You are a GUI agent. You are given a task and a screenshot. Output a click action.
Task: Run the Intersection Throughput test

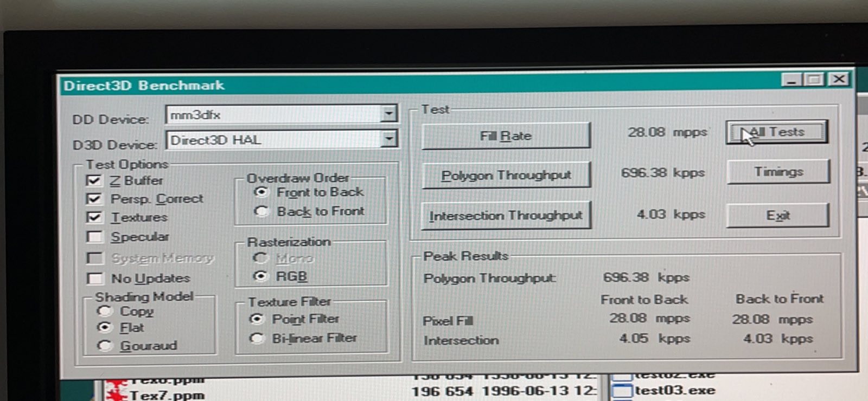click(506, 216)
